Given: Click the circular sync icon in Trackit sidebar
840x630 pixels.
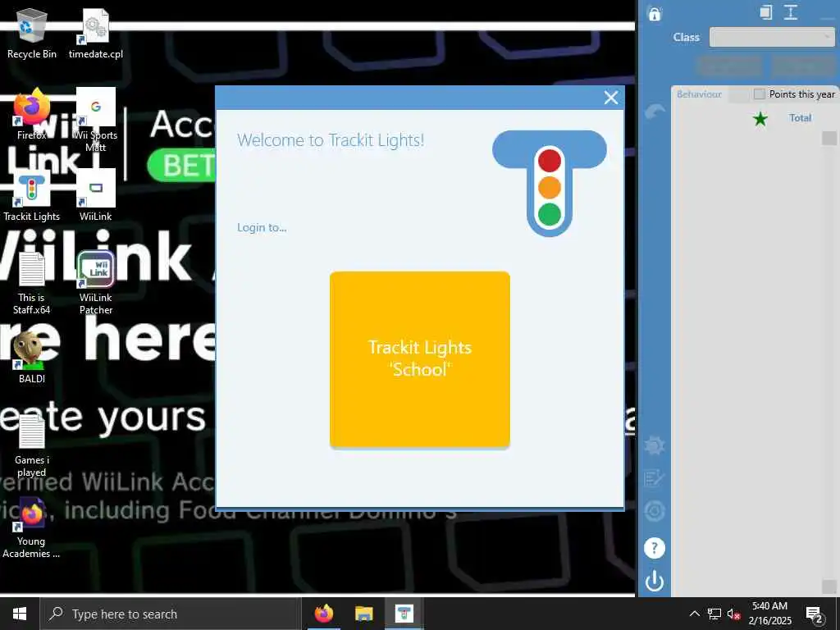Looking at the screenshot, I should tap(654, 511).
